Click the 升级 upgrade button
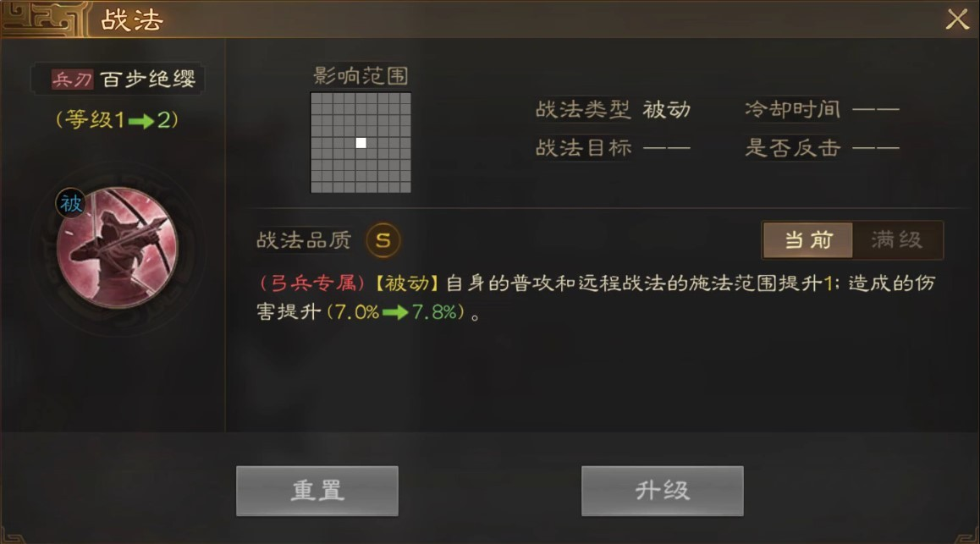This screenshot has width=980, height=544. (x=663, y=491)
